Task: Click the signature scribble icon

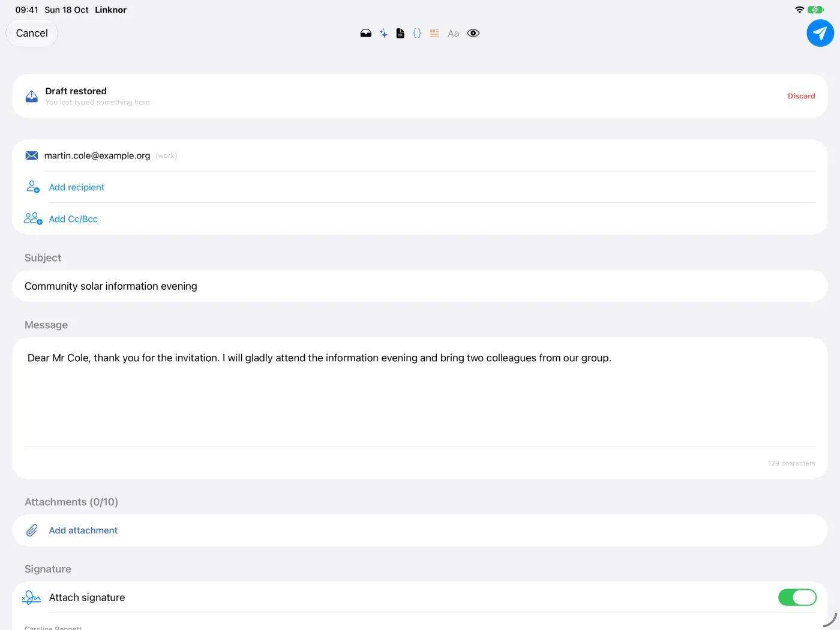Action: (31, 598)
